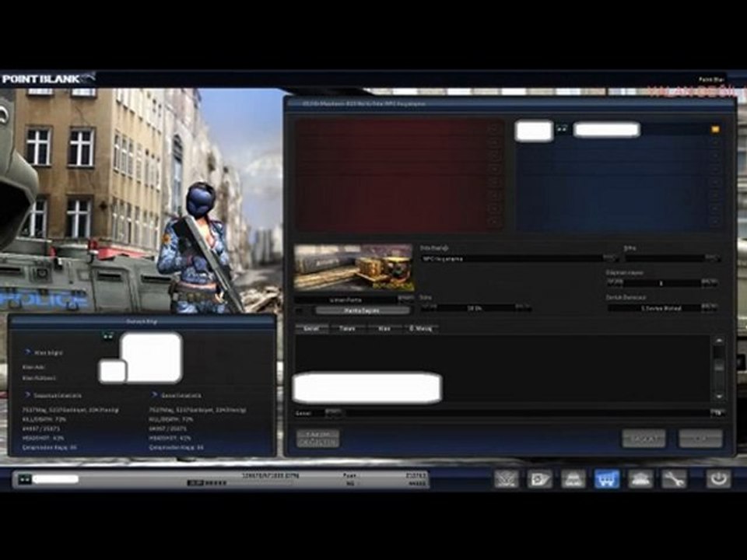Click the Klan Adı label
The width and height of the screenshot is (747, 560).
pos(33,367)
